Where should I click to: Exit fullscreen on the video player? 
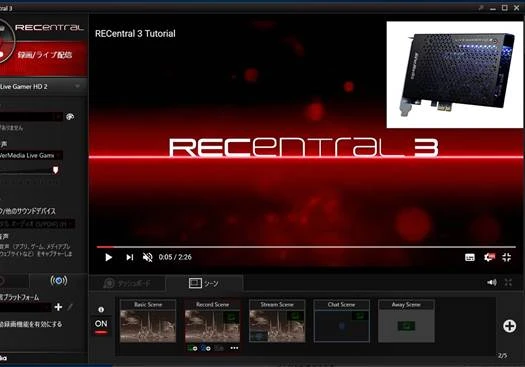[x=507, y=257]
